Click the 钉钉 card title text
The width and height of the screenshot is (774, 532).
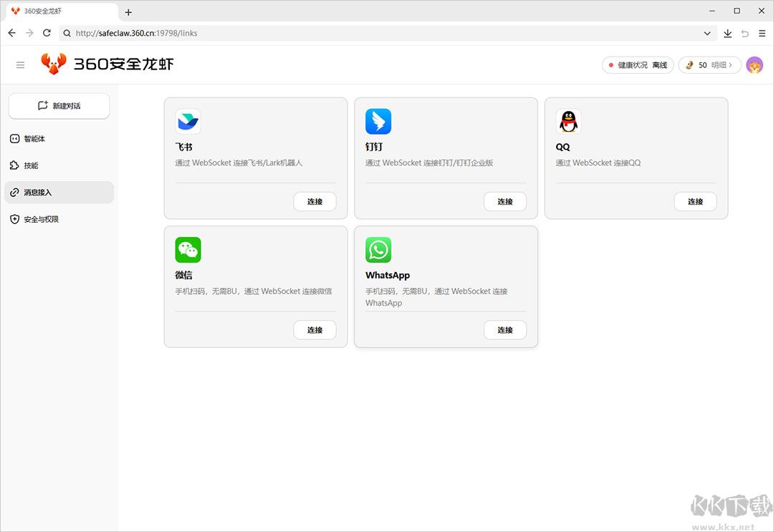click(x=374, y=147)
